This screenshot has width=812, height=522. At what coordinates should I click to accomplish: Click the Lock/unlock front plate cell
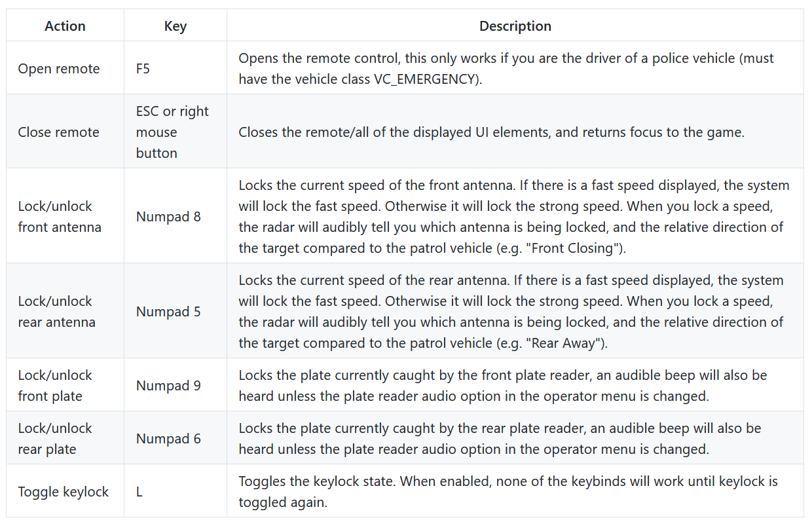tap(65, 385)
